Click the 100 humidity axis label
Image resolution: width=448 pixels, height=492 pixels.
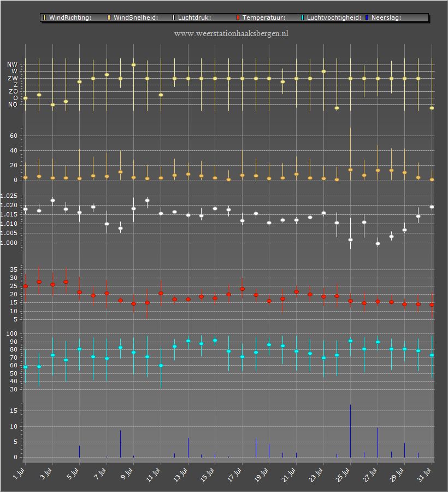click(12, 333)
